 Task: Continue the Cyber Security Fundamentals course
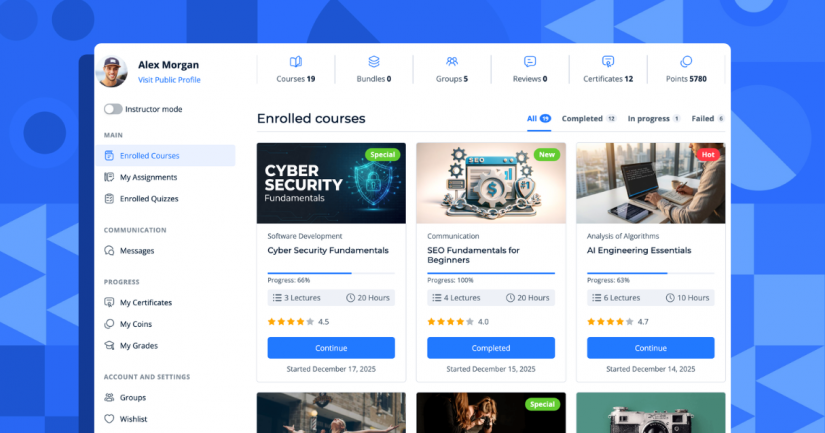tap(331, 348)
